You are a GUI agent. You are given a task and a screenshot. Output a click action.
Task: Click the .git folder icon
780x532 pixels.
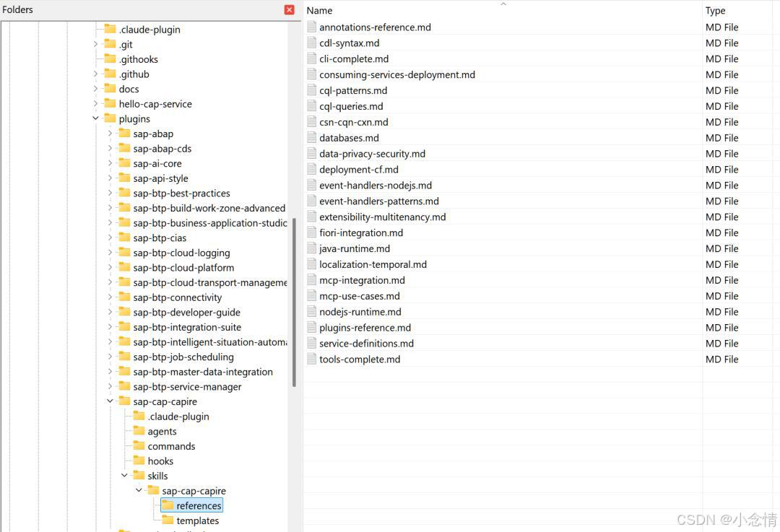(x=110, y=44)
